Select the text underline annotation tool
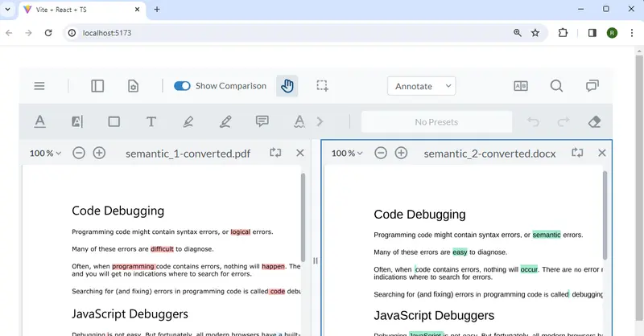The image size is (644, 336). [39, 121]
